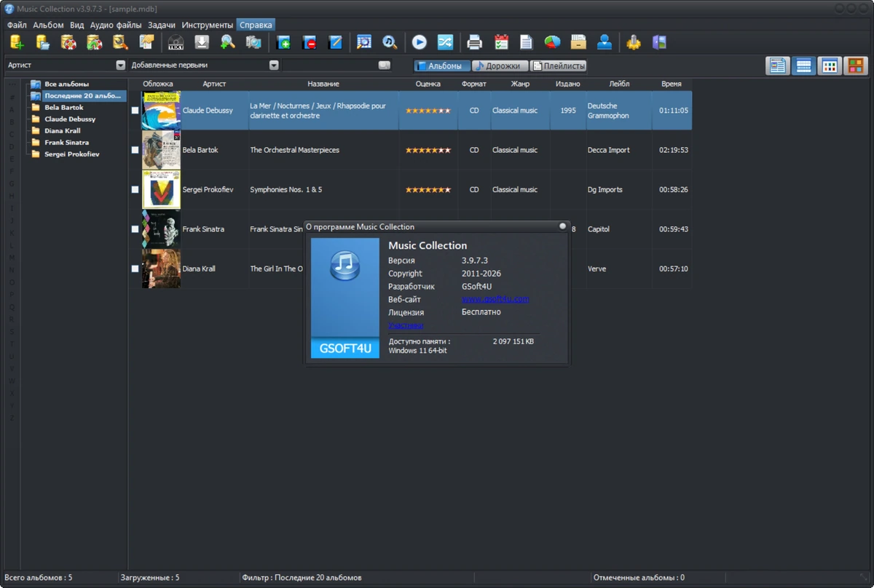Click the printer icon
Viewport: 874px width, 588px height.
(474, 42)
